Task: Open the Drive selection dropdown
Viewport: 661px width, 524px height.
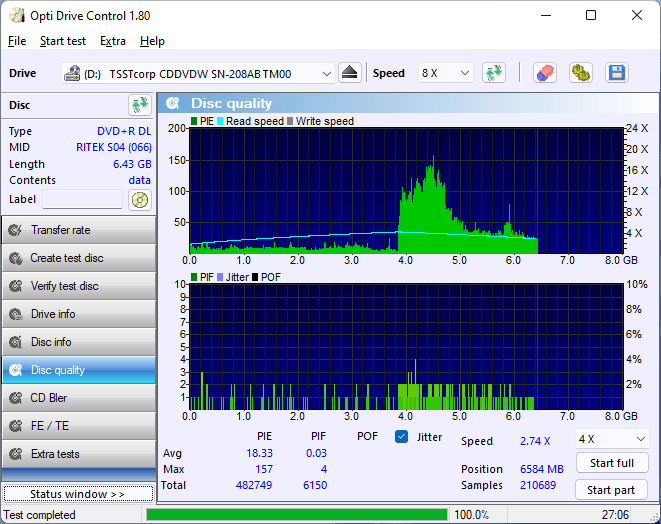Action: 198,74
